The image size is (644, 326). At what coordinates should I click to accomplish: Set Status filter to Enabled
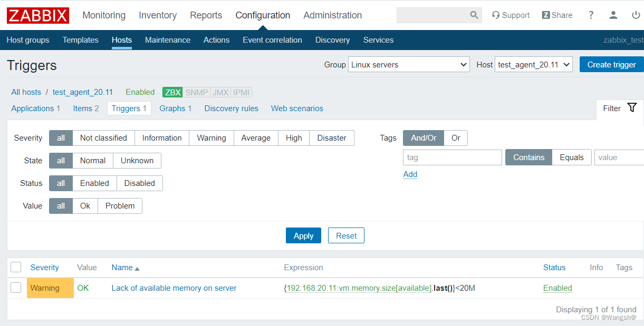[x=94, y=183]
